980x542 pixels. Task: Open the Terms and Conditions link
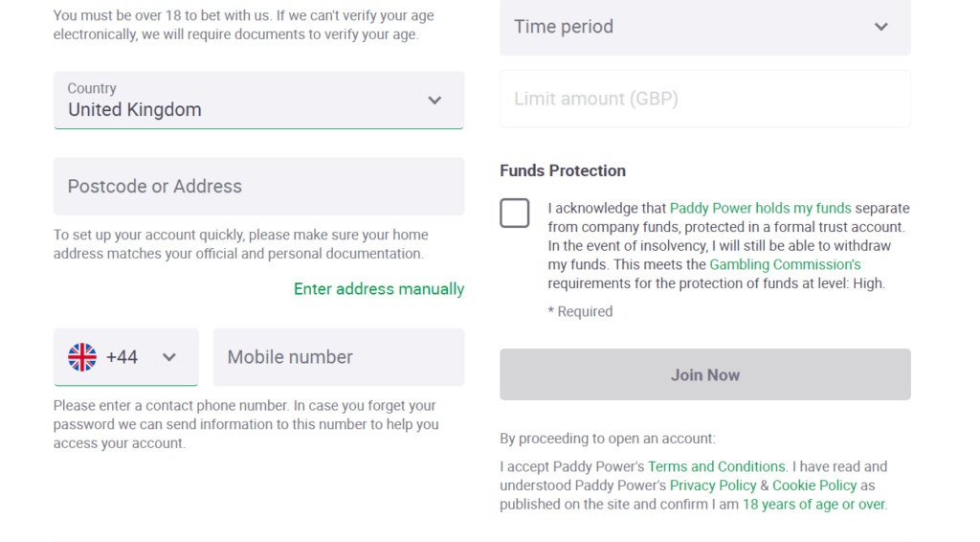[x=717, y=467]
